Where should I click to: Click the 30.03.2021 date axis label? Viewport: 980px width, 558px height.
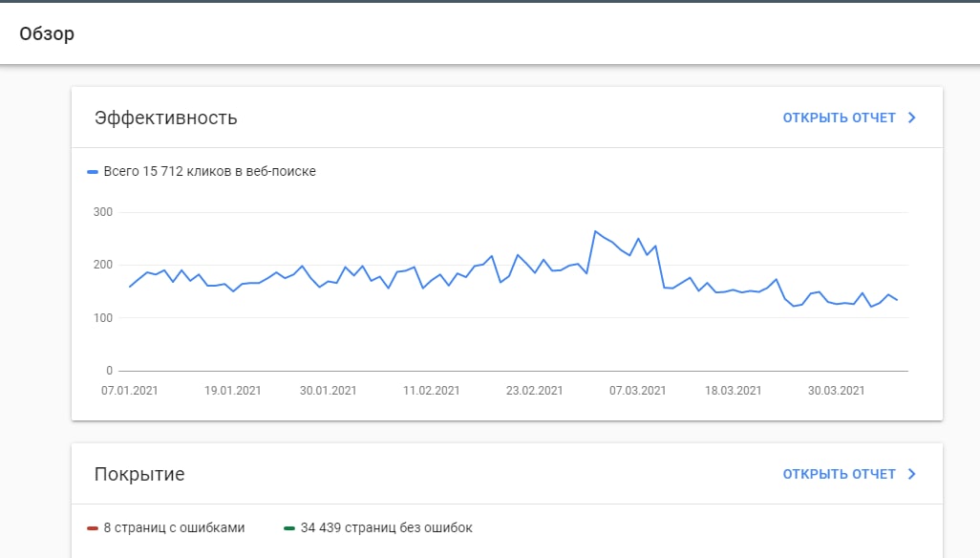click(x=837, y=391)
